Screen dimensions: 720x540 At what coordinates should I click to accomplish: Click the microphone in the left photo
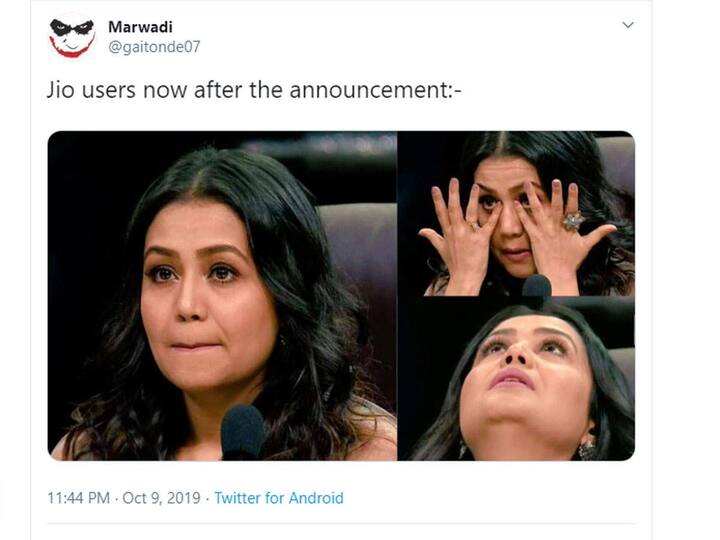click(x=243, y=432)
